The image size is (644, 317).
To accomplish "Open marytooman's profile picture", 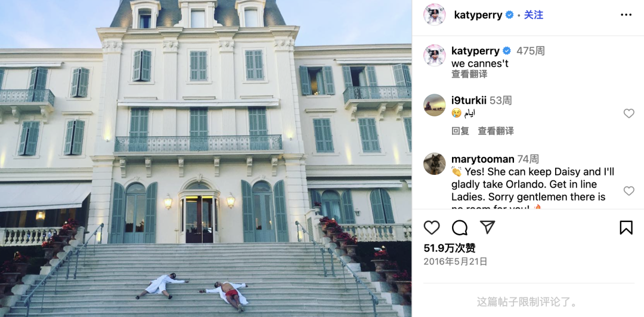I will coord(435,164).
